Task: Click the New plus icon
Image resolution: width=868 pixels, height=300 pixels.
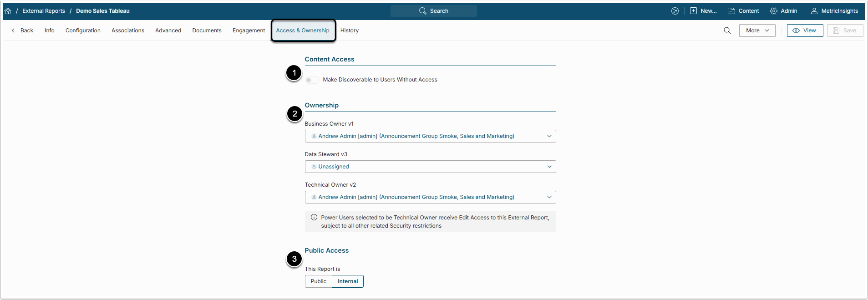Action: point(693,11)
